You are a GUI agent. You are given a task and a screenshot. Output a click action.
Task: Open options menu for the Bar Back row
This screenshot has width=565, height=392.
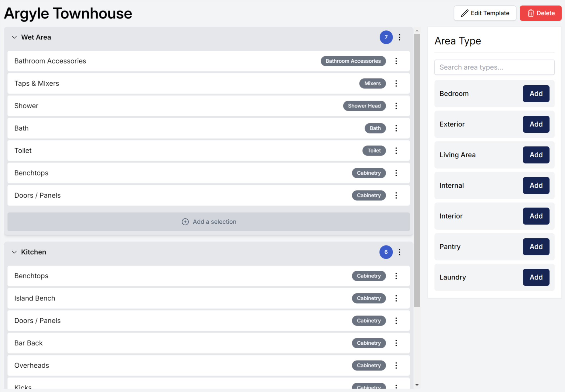(396, 343)
